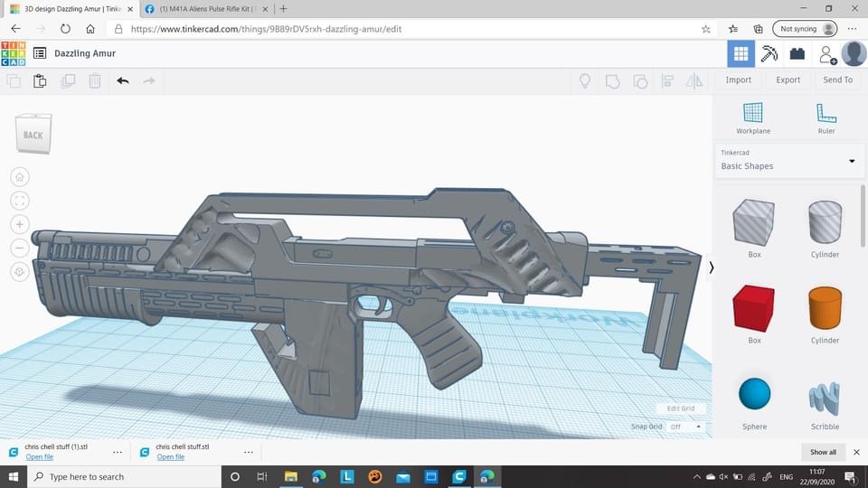Click the Show all lightbulb icon
This screenshot has width=868, height=488.
(x=585, y=81)
